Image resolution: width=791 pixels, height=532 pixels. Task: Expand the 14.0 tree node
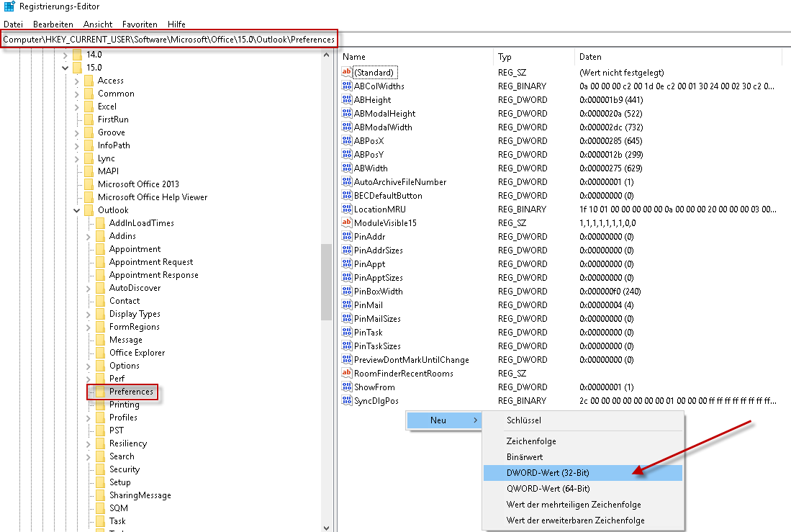pos(65,55)
